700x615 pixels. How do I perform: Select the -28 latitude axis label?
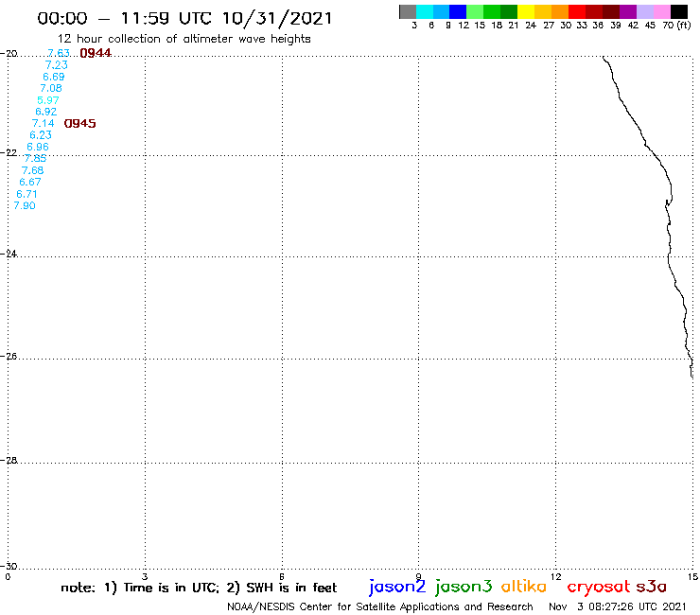[x=9, y=460]
